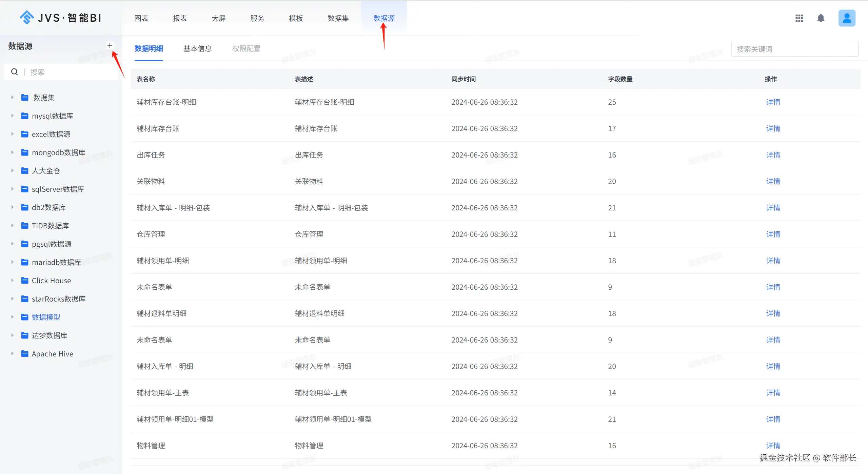
Task: Switch to the 基本信息 tab
Action: (x=197, y=49)
